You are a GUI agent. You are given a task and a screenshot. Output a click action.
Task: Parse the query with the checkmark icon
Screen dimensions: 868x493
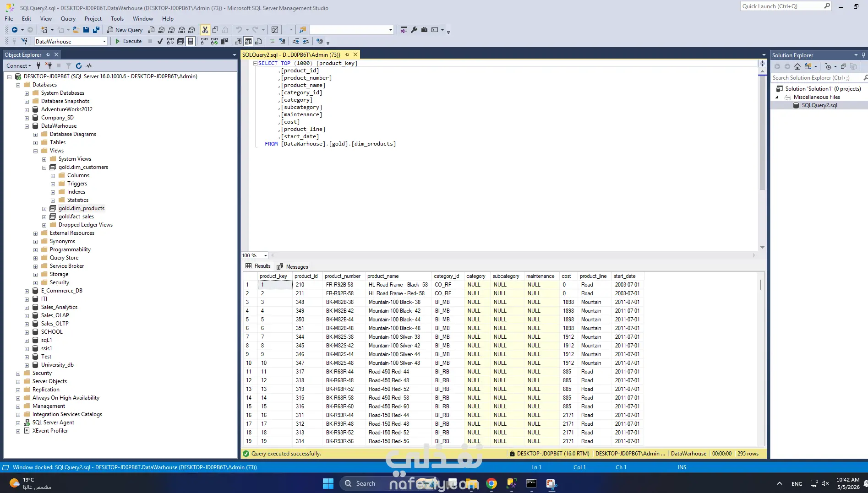click(160, 41)
